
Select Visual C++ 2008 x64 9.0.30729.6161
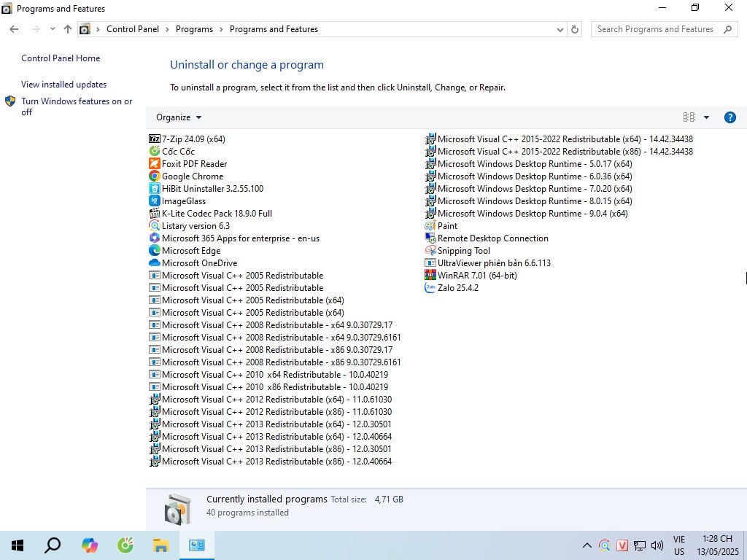(x=275, y=338)
